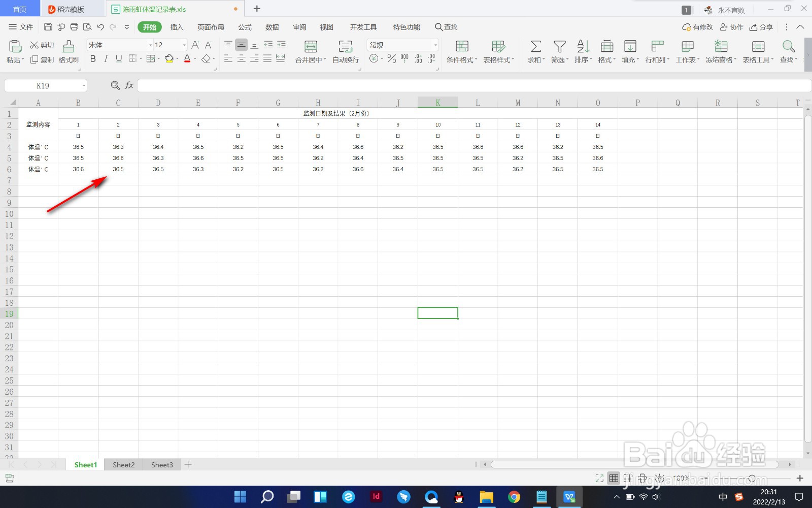Toggle Underline formatting
This screenshot has height=508, width=812.
click(x=119, y=59)
